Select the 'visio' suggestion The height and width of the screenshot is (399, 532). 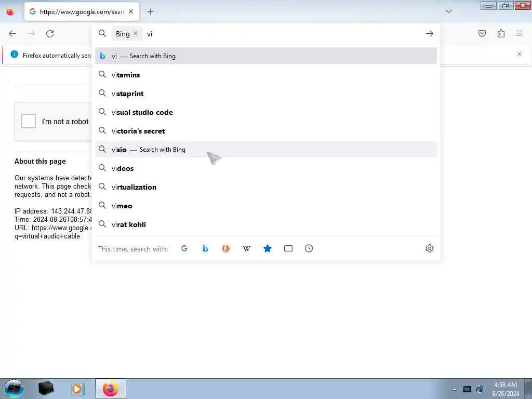point(266,149)
